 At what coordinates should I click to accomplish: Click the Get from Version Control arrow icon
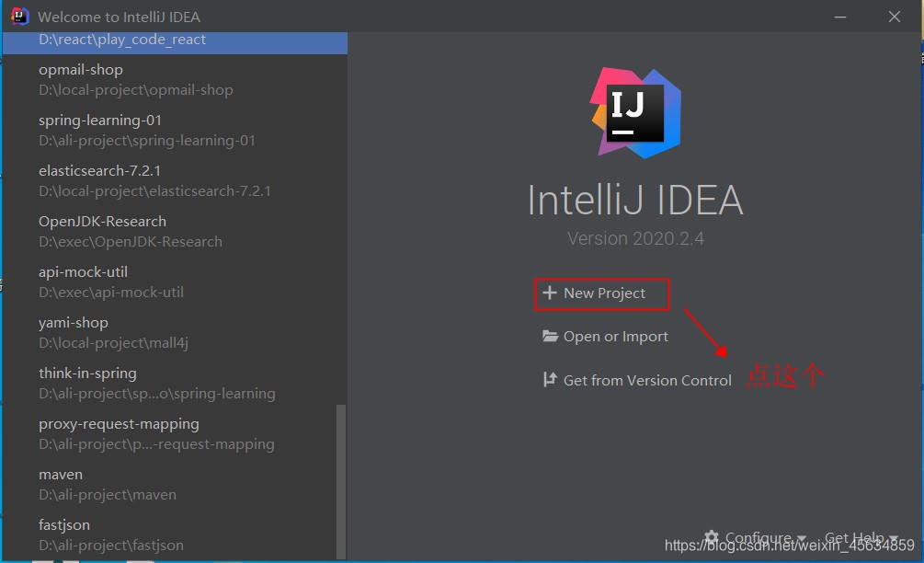click(x=550, y=380)
